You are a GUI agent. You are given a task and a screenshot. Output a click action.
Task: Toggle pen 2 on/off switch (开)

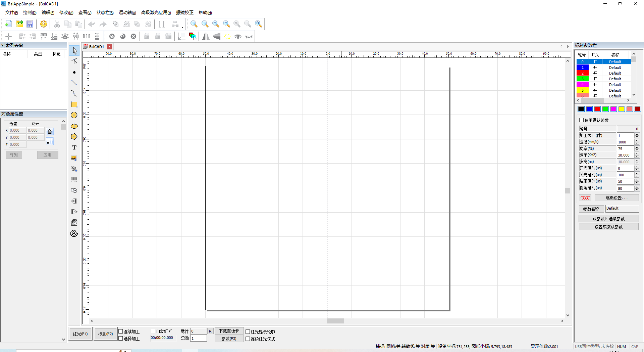point(595,73)
